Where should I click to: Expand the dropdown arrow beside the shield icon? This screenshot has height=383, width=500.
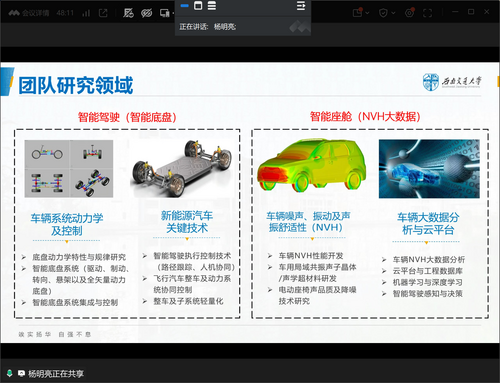(393, 13)
